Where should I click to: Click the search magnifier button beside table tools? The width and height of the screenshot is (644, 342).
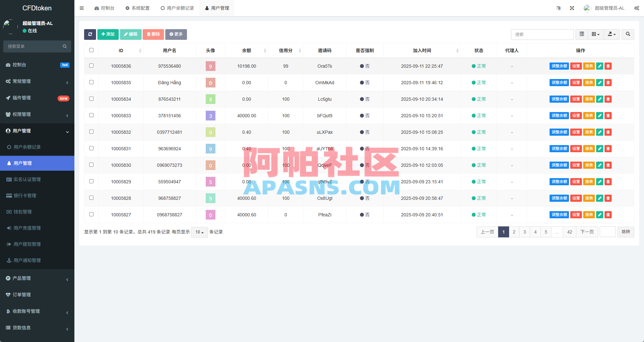pyautogui.click(x=628, y=34)
